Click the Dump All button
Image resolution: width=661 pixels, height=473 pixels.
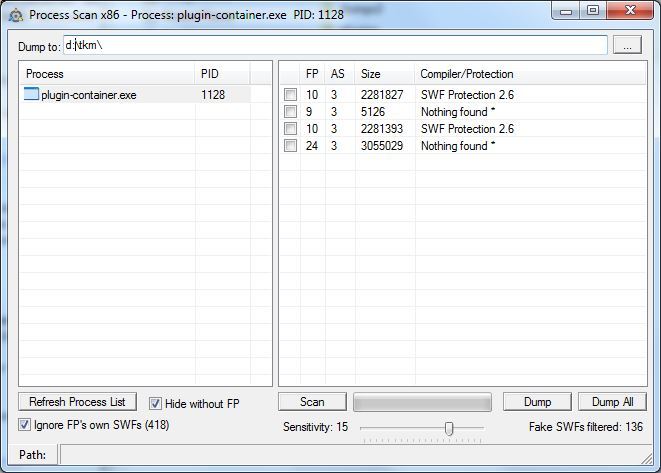pos(613,402)
